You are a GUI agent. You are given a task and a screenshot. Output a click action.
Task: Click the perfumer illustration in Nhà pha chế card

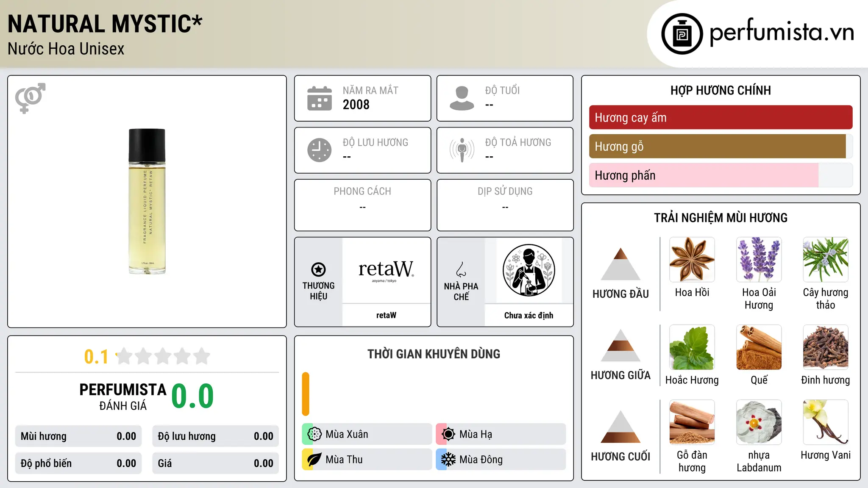529,270
